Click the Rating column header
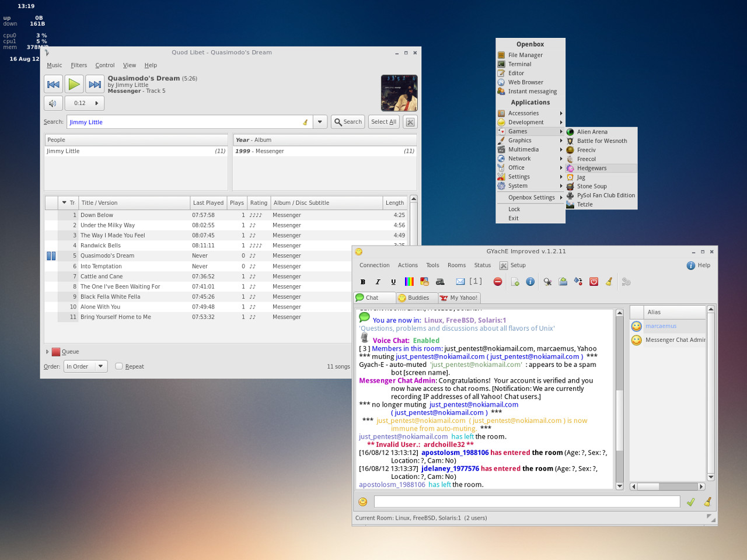Viewport: 747px width, 560px height. pos(259,202)
